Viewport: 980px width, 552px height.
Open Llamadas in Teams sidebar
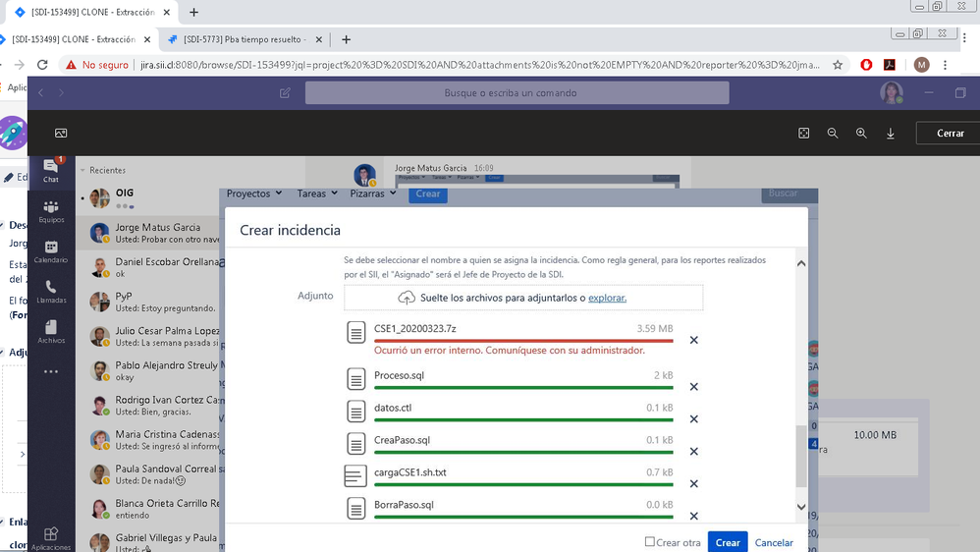[51, 292]
